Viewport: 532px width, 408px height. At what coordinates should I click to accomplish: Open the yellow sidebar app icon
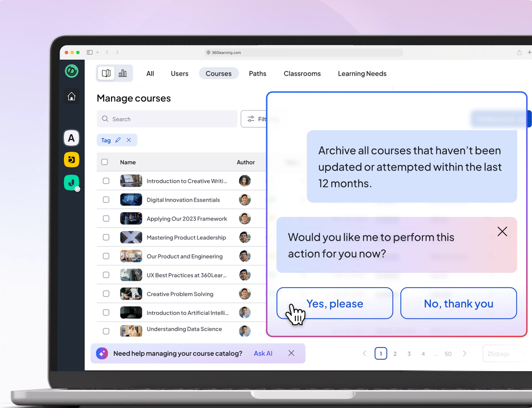71,160
